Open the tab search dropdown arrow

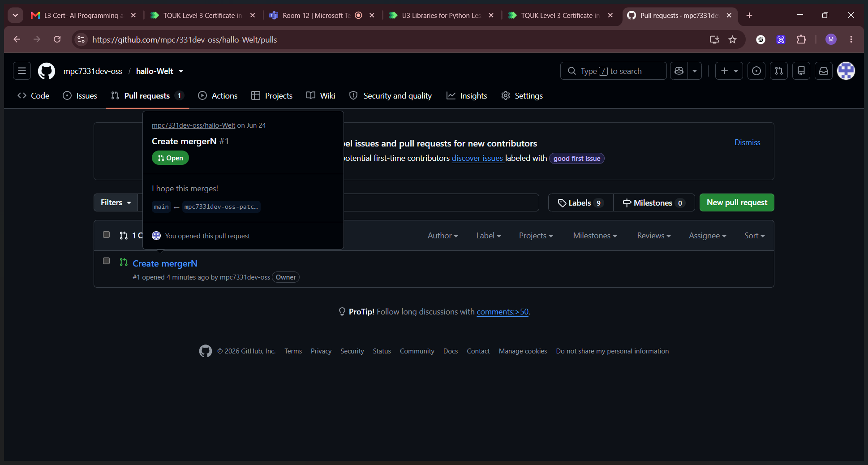(15, 15)
